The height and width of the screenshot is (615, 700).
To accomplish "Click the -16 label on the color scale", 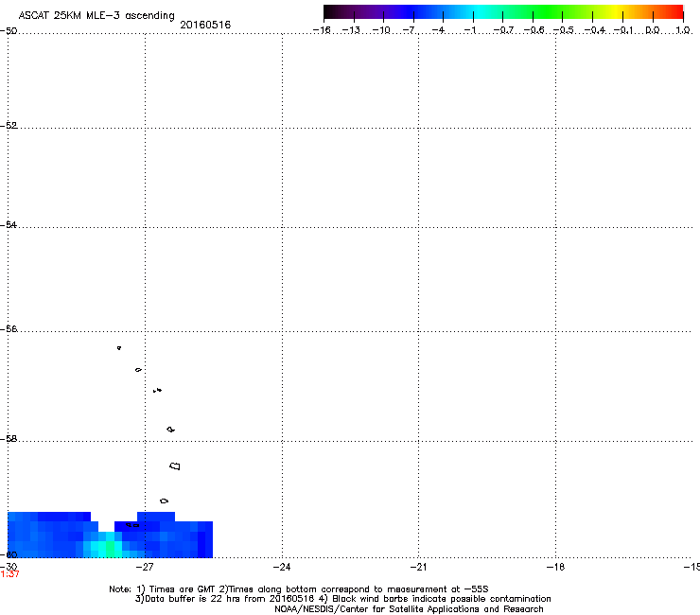I will coord(322,30).
